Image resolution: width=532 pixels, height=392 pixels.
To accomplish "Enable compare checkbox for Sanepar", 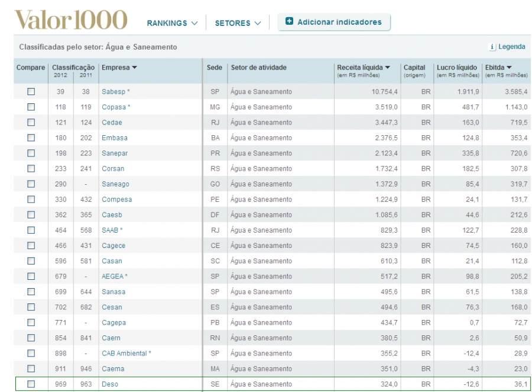I will point(31,153).
